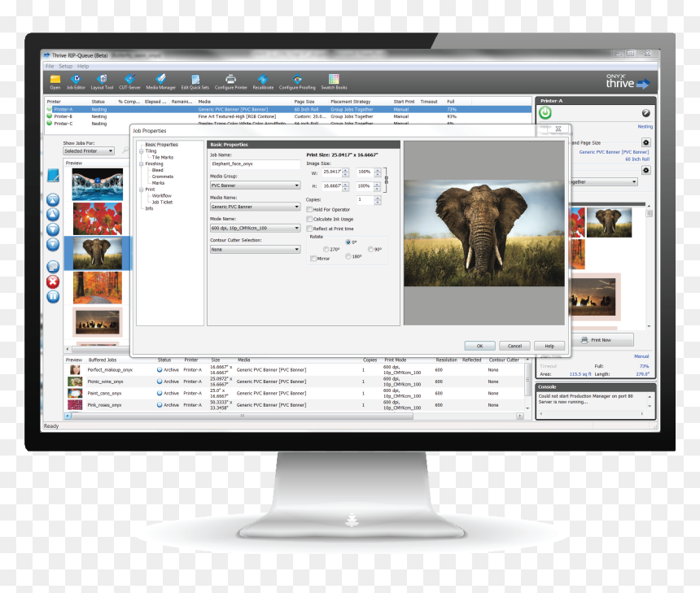Open the File menu

coord(50,66)
